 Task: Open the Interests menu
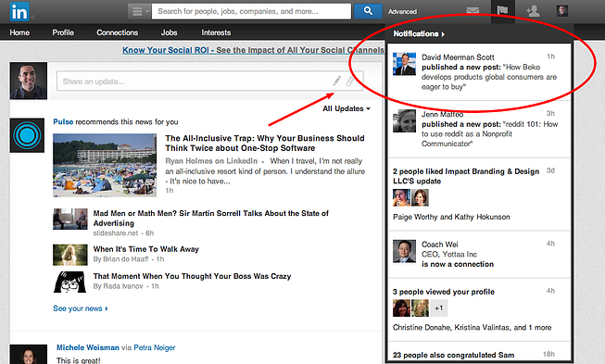(x=216, y=32)
